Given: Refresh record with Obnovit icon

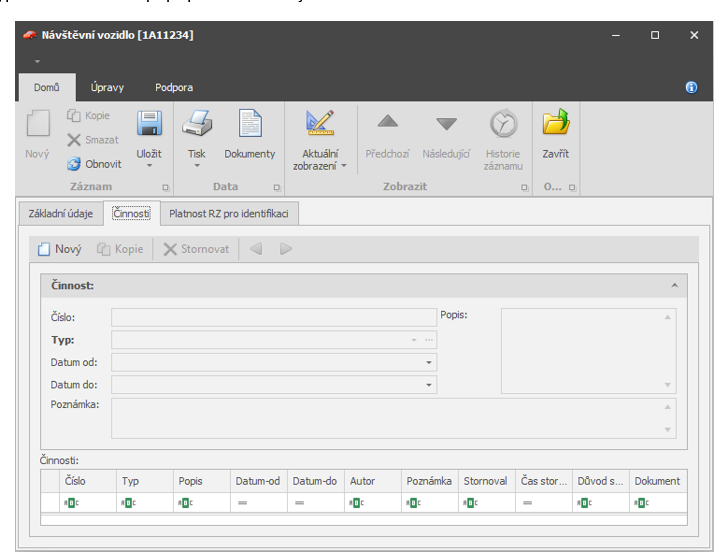Looking at the screenshot, I should click(x=74, y=164).
